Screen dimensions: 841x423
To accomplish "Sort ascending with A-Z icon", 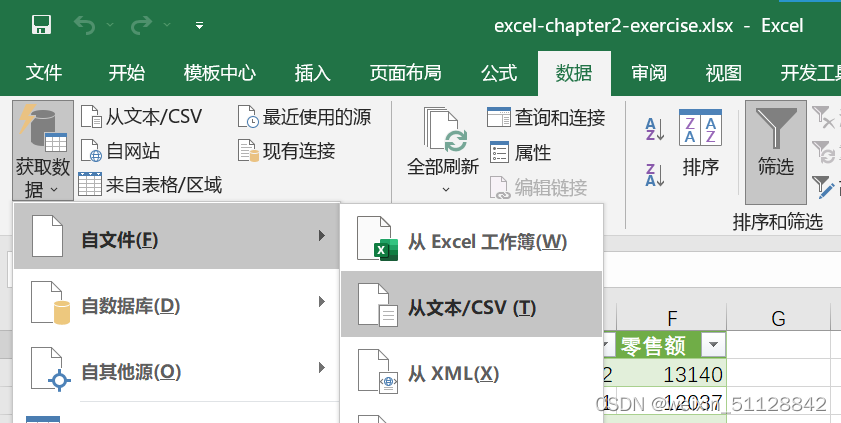I will [x=655, y=129].
